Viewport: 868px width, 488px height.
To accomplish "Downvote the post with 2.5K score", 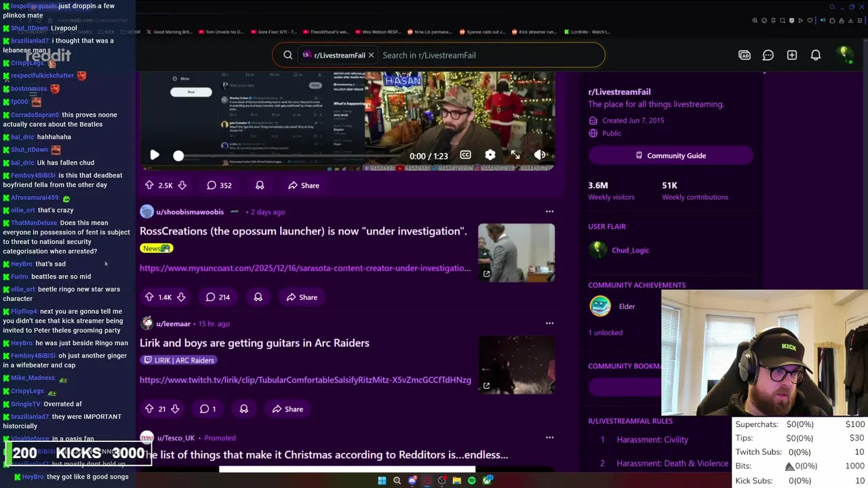I will (182, 185).
